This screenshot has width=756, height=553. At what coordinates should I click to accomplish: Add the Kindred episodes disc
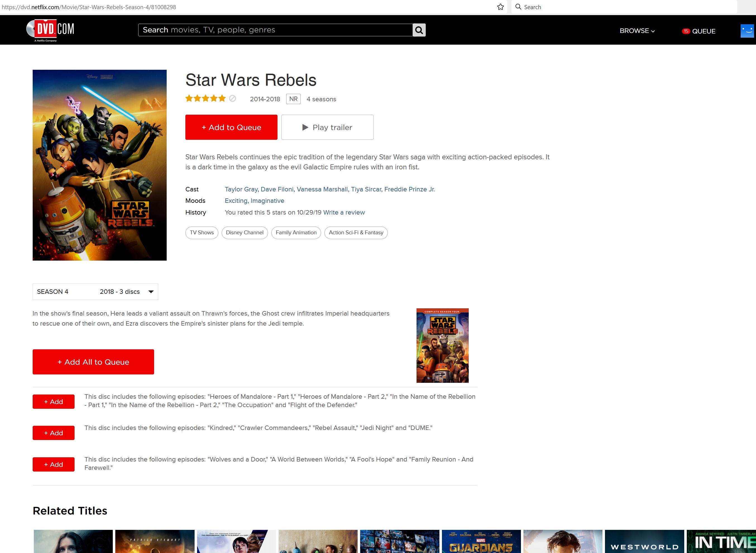(x=53, y=433)
